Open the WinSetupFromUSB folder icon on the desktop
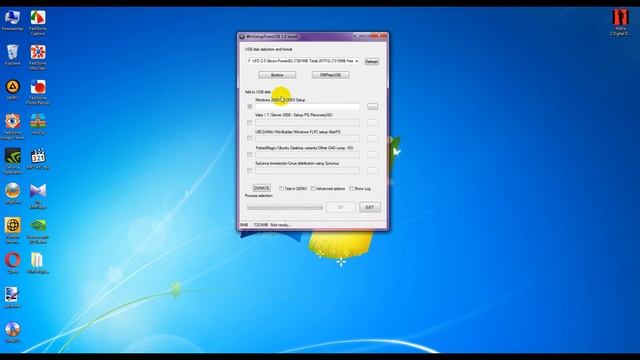This screenshot has width=640, height=360. pos(38,263)
